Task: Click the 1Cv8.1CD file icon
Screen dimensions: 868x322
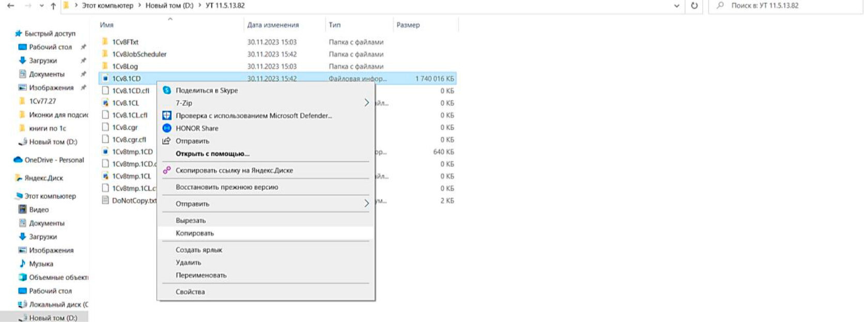Action: point(105,79)
